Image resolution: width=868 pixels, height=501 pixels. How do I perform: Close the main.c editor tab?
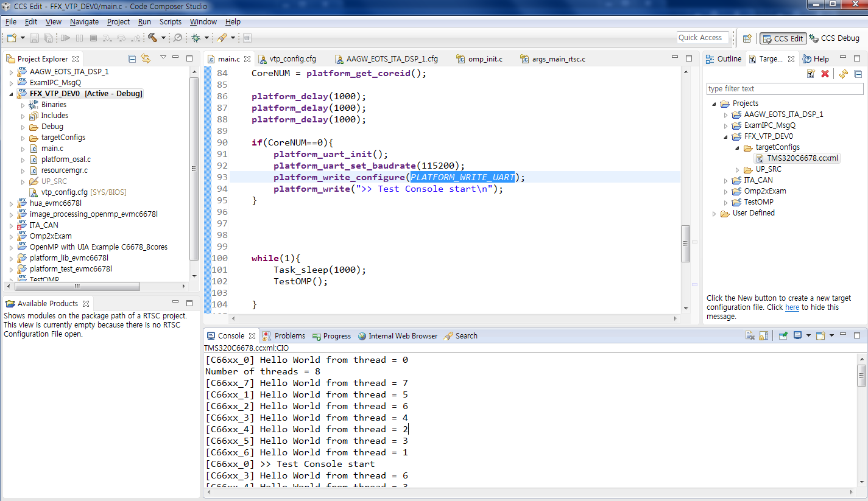[x=247, y=59]
